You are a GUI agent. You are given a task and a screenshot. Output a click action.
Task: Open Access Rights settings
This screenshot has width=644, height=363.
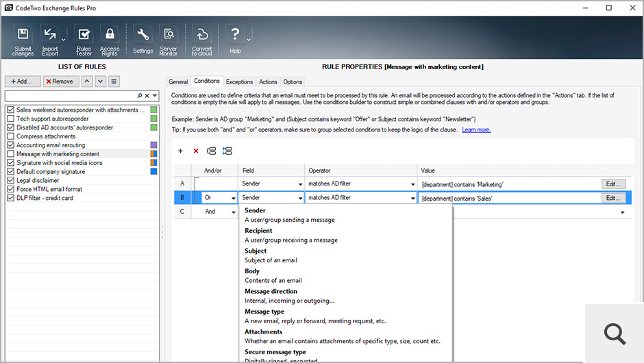click(110, 40)
